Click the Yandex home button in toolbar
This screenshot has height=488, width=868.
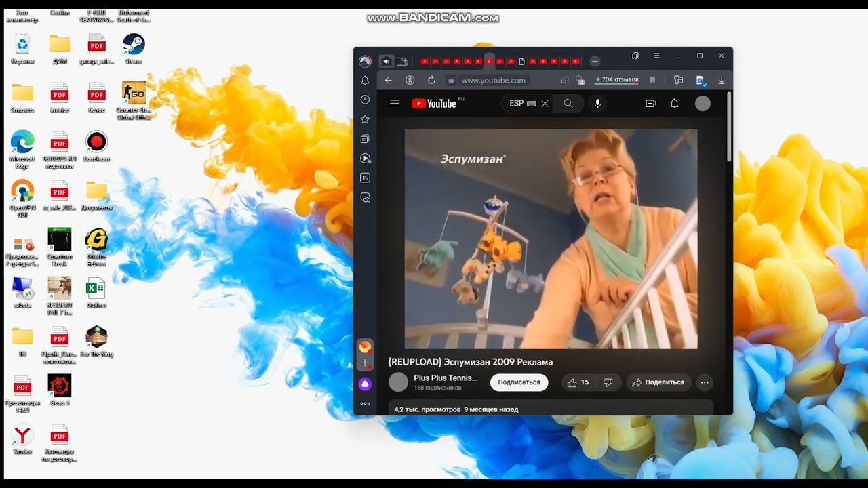click(410, 80)
